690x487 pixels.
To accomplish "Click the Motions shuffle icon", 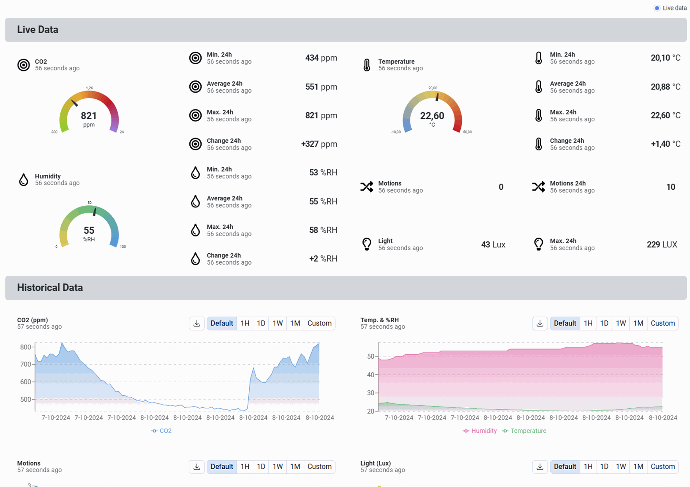I will pyautogui.click(x=367, y=187).
